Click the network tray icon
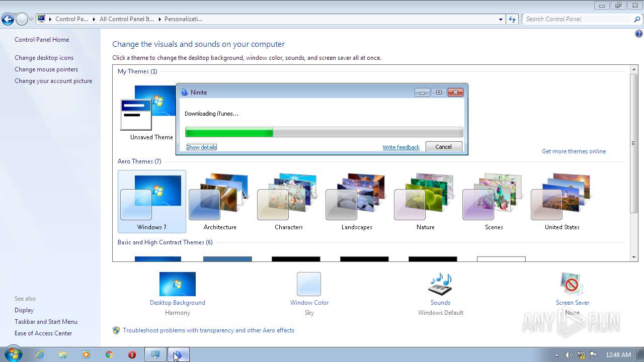The width and height of the screenshot is (644, 362). [x=581, y=355]
